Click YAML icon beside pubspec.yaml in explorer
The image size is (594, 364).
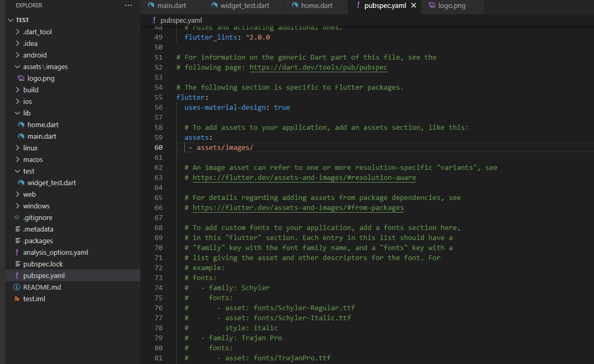click(x=17, y=275)
